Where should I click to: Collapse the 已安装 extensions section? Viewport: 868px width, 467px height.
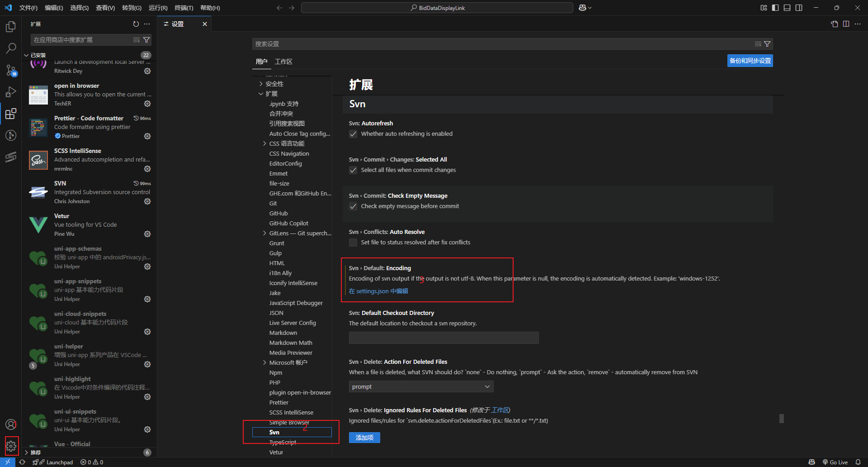26,55
